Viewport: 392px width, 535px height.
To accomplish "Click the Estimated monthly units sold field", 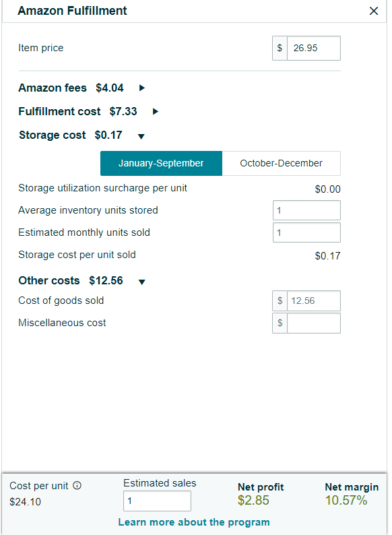I will pyautogui.click(x=306, y=232).
